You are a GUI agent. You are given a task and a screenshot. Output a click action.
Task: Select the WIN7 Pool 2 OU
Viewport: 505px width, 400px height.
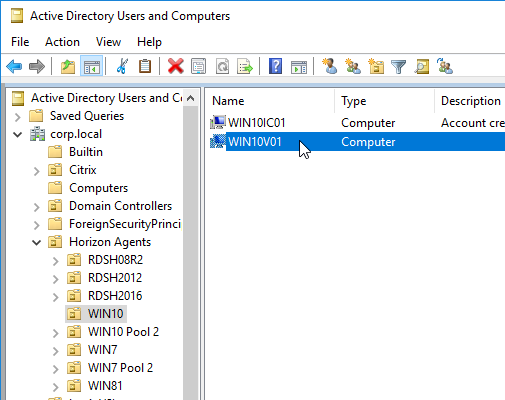pyautogui.click(x=120, y=368)
